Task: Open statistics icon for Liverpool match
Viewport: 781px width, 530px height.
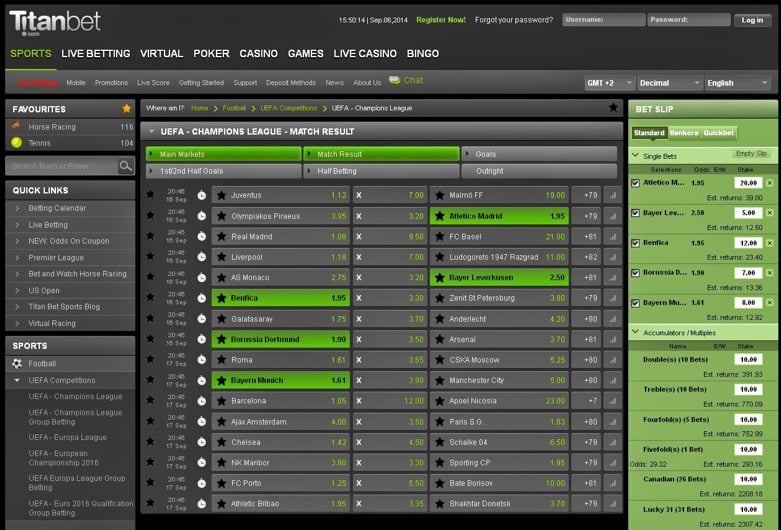Action: point(612,257)
